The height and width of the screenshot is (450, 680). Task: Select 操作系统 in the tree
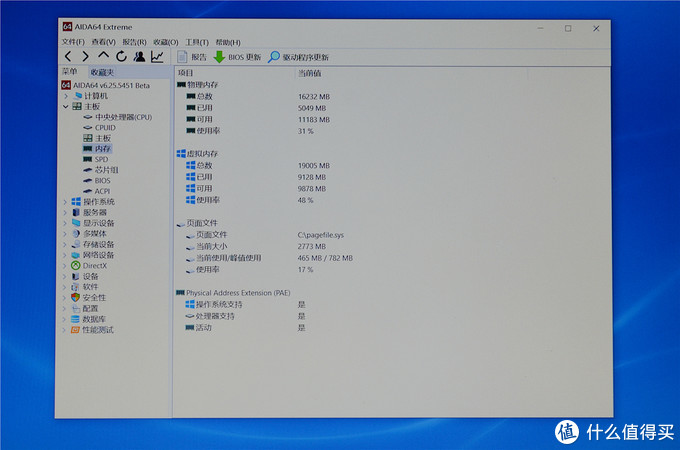coord(99,202)
